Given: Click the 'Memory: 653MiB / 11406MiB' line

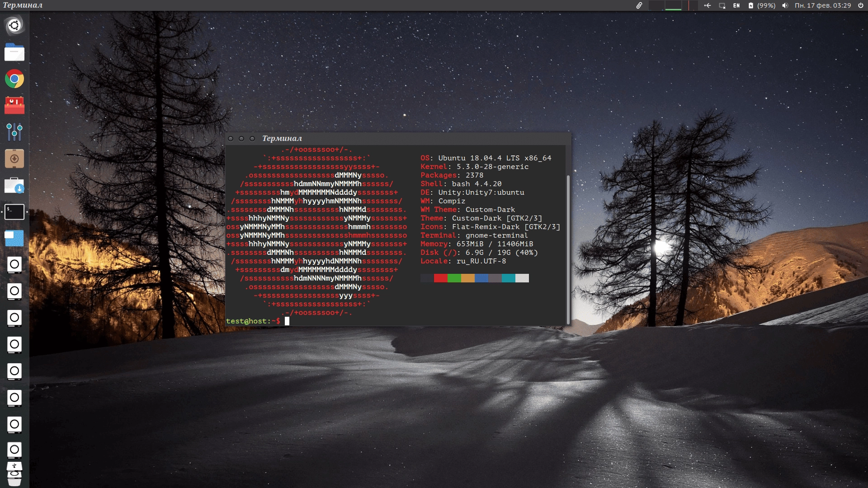Looking at the screenshot, I should [x=477, y=244].
